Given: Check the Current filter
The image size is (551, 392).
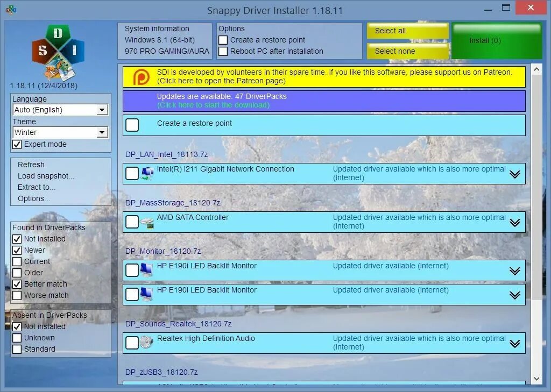Looking at the screenshot, I should pos(17,261).
